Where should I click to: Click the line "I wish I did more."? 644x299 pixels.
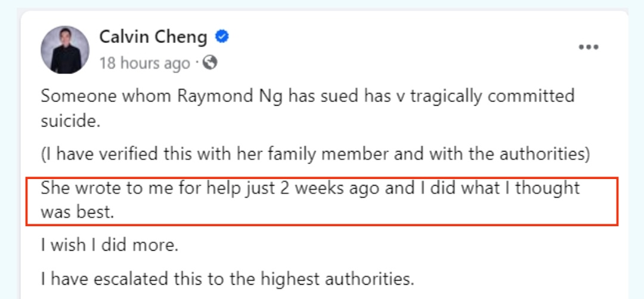110,245
